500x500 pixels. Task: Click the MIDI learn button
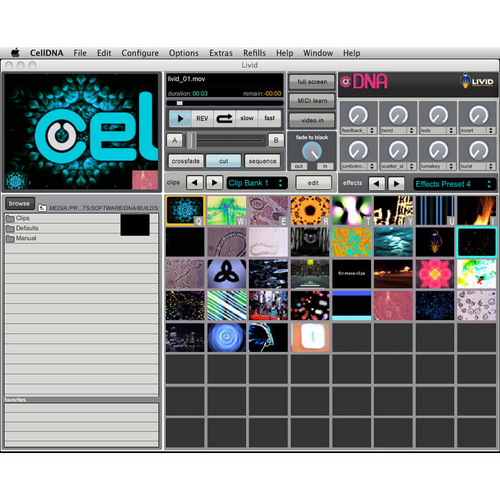(312, 101)
